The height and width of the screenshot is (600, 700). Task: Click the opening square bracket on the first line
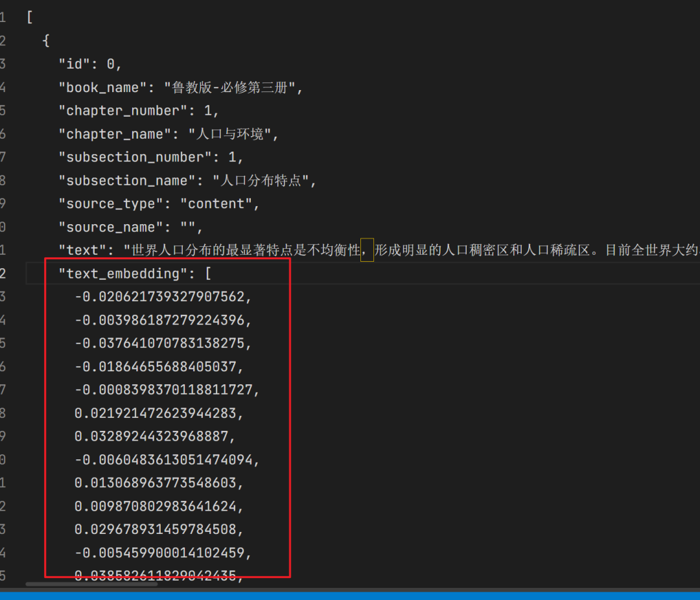click(30, 17)
